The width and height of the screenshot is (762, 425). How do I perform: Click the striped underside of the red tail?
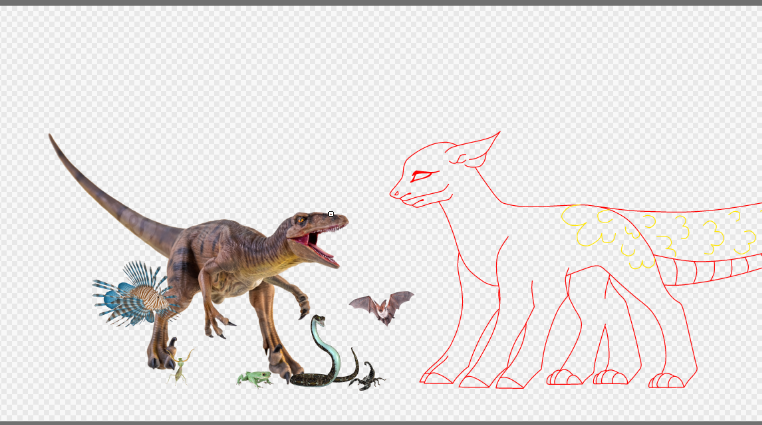point(710,270)
